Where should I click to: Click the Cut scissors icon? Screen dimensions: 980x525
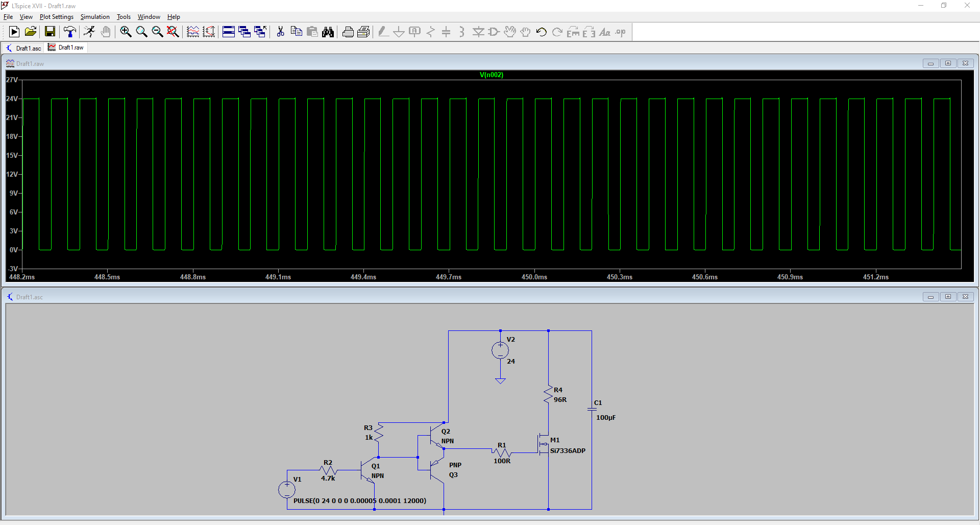pos(280,32)
